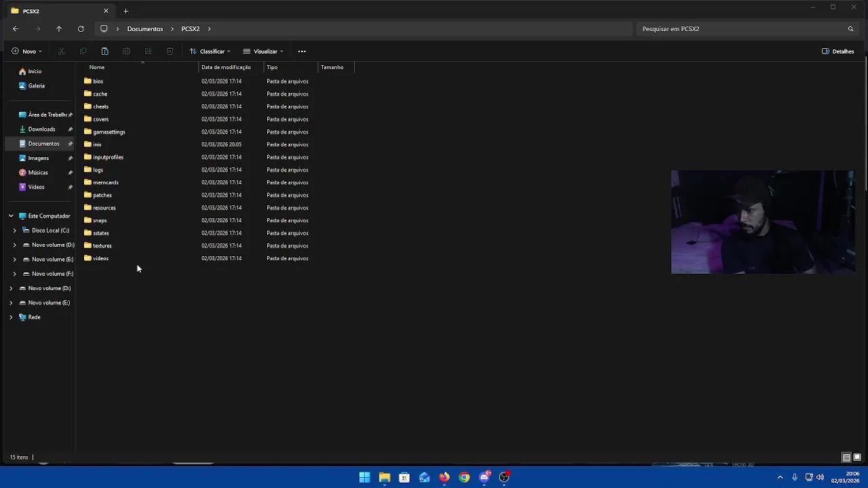This screenshot has width=868, height=488.
Task: Sort by Data de modificação header
Action: tap(226, 67)
